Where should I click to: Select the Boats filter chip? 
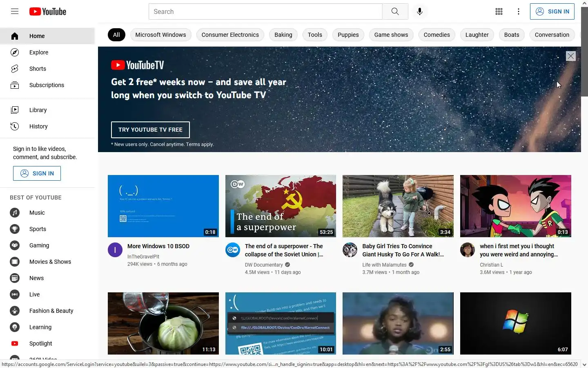click(x=512, y=35)
